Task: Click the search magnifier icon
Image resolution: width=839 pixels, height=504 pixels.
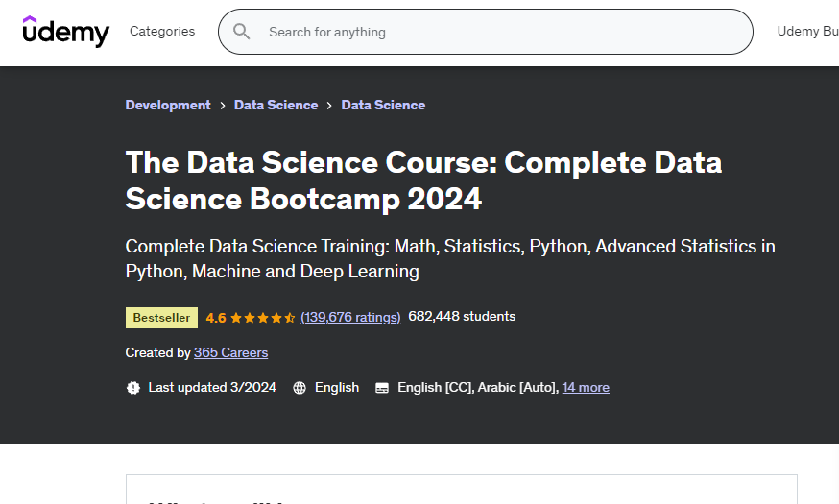Action: (x=242, y=32)
